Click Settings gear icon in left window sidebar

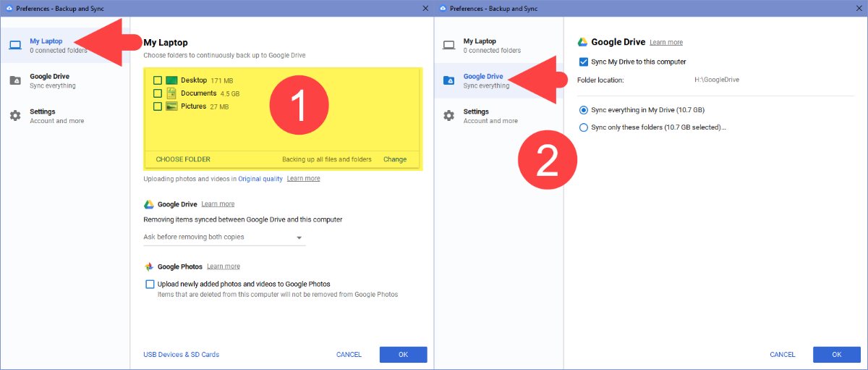click(15, 116)
